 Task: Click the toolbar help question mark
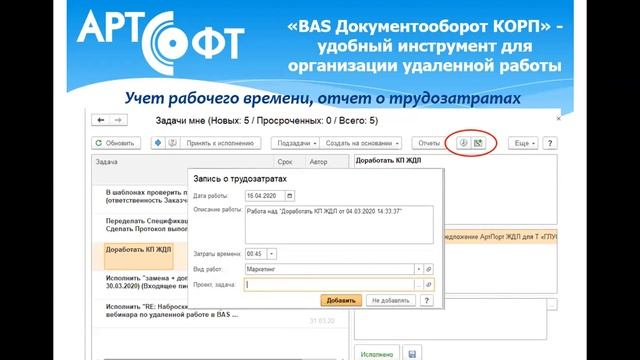point(550,143)
